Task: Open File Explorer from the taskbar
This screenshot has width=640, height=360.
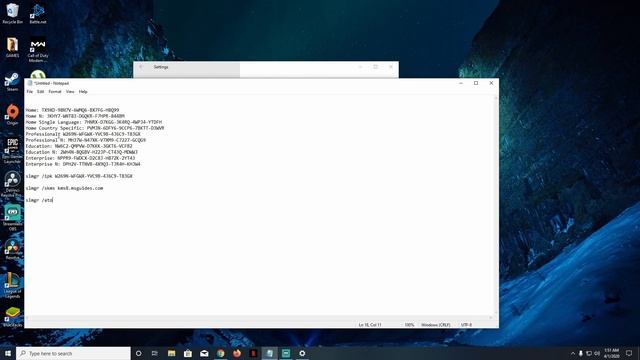Action: pyautogui.click(x=171, y=353)
